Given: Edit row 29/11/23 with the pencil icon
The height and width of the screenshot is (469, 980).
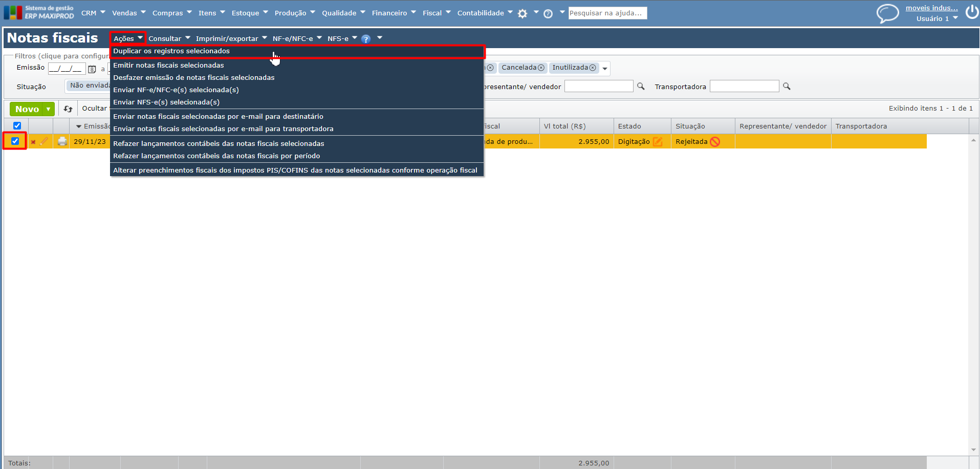Looking at the screenshot, I should click(44, 141).
